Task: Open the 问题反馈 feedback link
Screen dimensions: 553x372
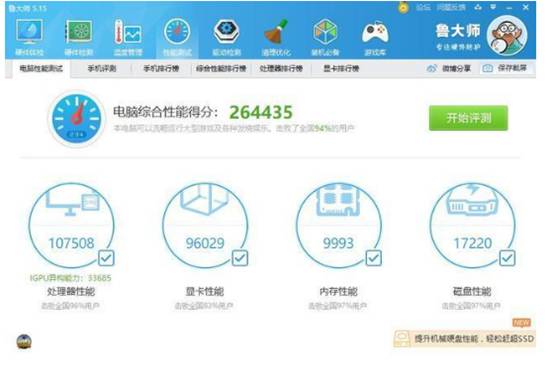Action: pyautogui.click(x=451, y=7)
